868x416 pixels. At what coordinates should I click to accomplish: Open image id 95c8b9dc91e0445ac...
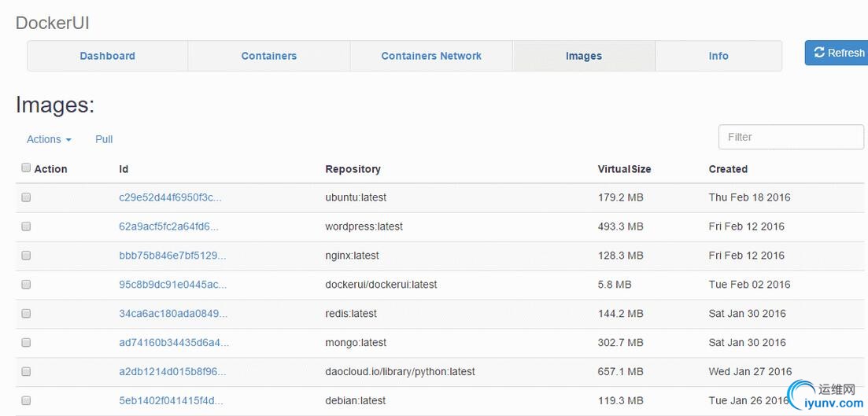172,285
